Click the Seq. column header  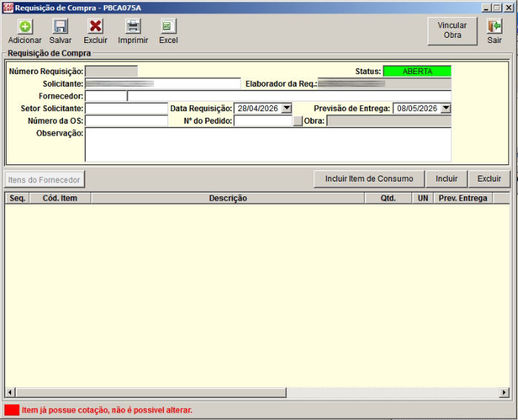(17, 198)
